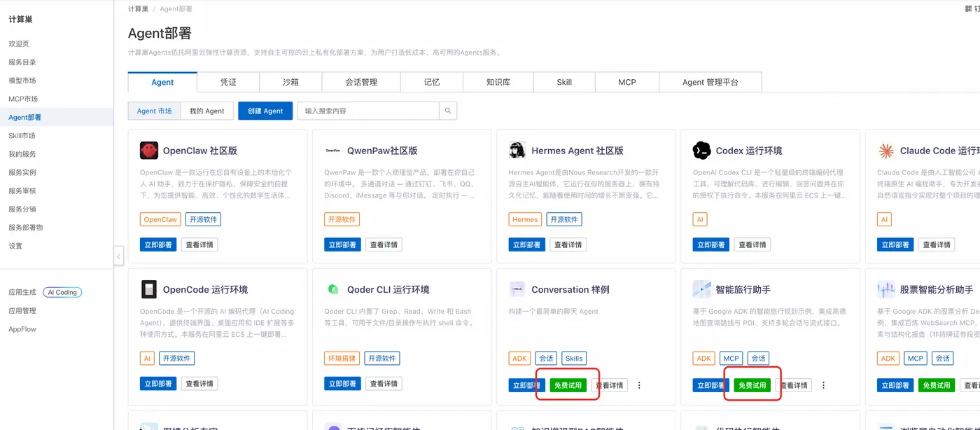Viewport: 980px width, 430px height.
Task: Collapse the left sidebar with the arrow handle
Action: point(118,256)
